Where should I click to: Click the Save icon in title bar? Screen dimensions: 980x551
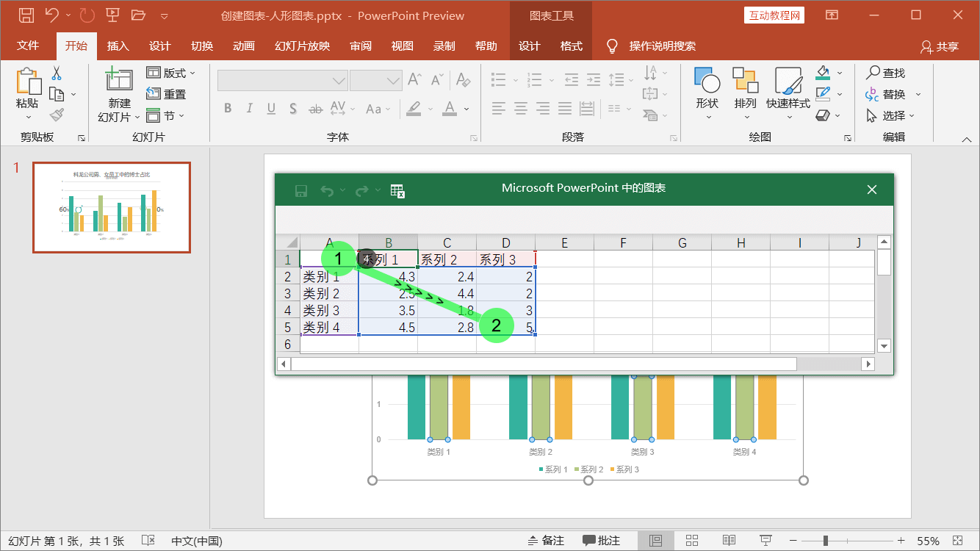(26, 15)
